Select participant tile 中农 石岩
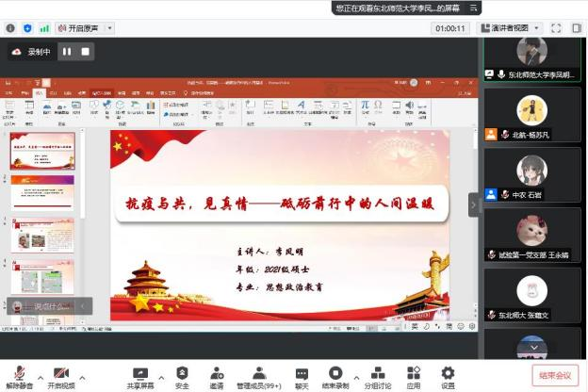This screenshot has width=588, height=392. (x=531, y=177)
